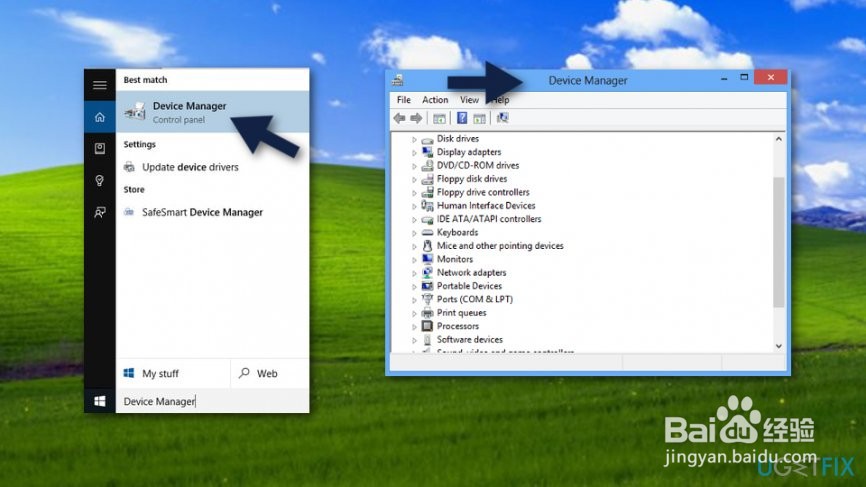Close the Device Manager window
Viewport: 866px width, 487px height.
[770, 77]
